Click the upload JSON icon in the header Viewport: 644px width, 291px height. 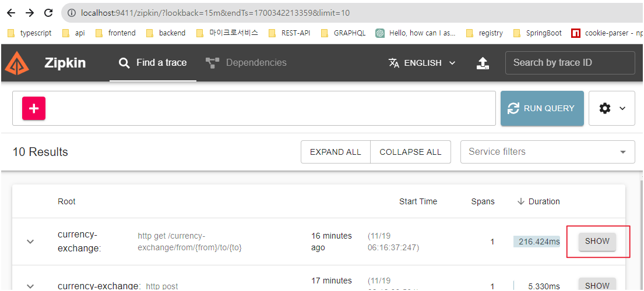tap(483, 63)
